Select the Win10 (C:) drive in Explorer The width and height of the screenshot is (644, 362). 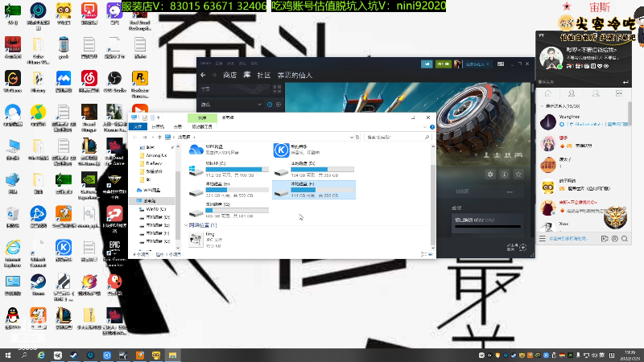click(x=229, y=169)
